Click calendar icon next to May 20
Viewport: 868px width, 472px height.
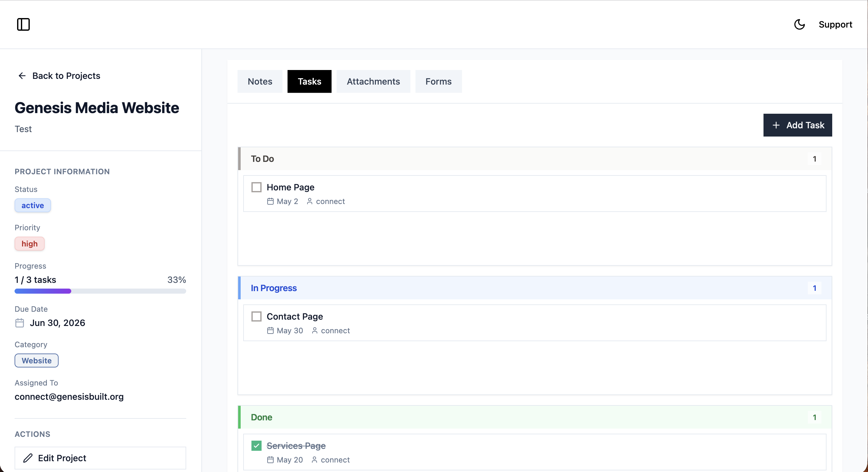(270, 460)
